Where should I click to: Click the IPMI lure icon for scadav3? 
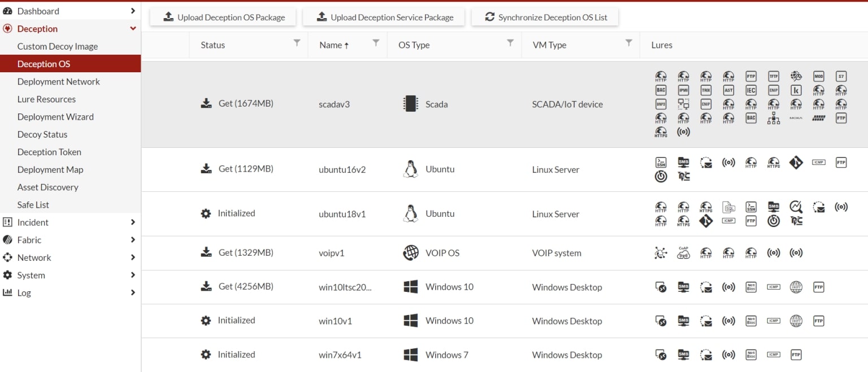[x=683, y=90]
